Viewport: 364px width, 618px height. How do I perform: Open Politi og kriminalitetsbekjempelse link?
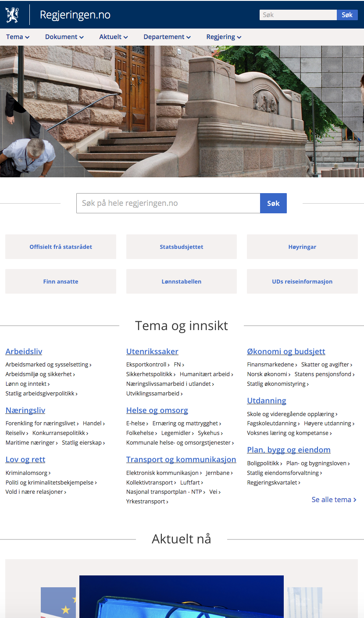tap(51, 482)
